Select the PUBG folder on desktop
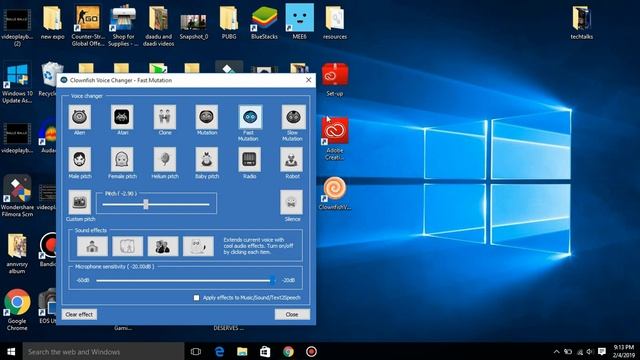Viewport: 640px width, 360px height. [229, 22]
